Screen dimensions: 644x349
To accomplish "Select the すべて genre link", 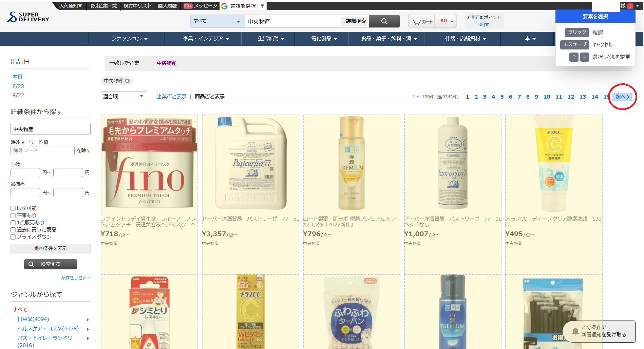I will coord(20,310).
